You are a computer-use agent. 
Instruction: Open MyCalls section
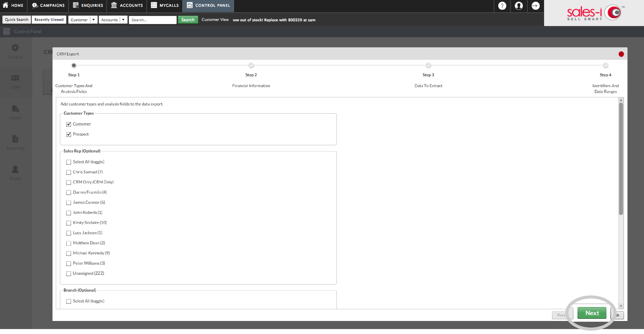click(x=165, y=6)
